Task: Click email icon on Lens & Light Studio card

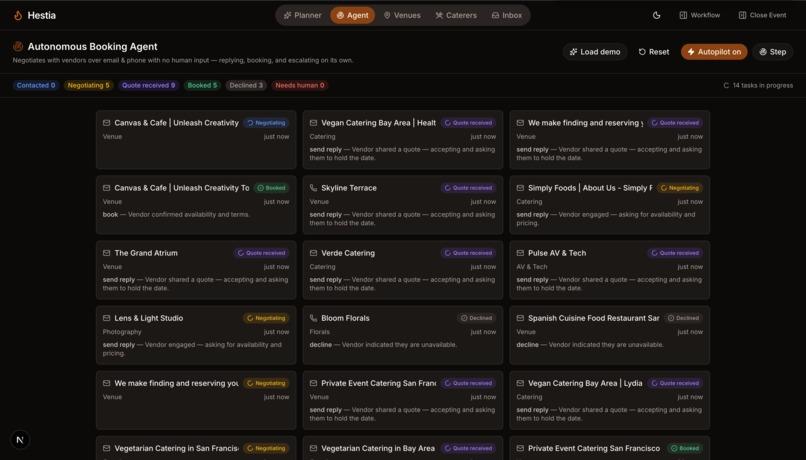Action: pyautogui.click(x=106, y=318)
